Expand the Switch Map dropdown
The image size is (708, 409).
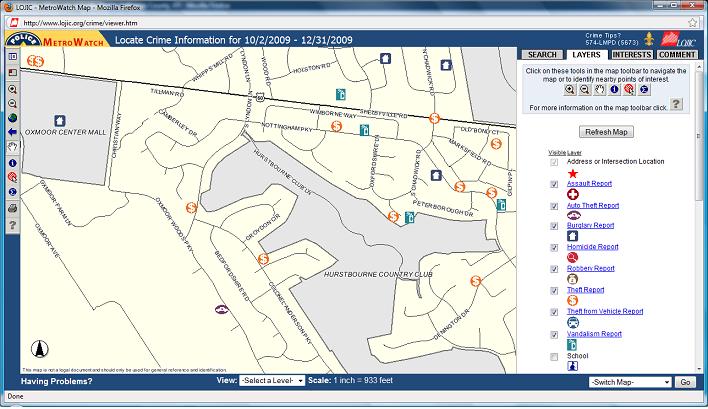point(630,382)
